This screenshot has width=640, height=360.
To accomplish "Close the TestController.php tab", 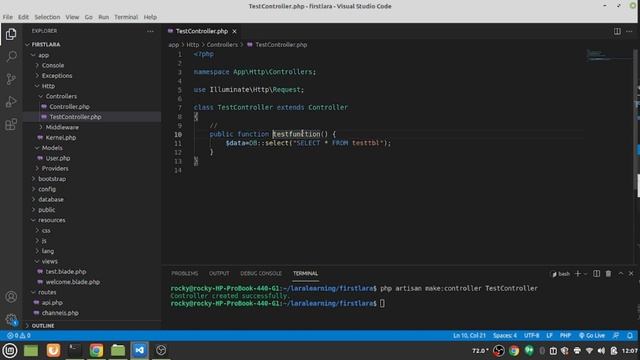I will pyautogui.click(x=234, y=31).
